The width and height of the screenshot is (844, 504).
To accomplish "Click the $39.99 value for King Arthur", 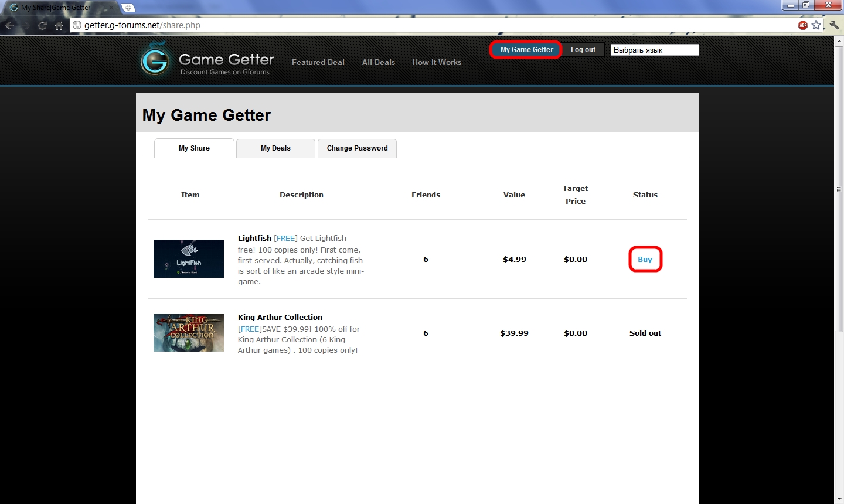I will [514, 333].
